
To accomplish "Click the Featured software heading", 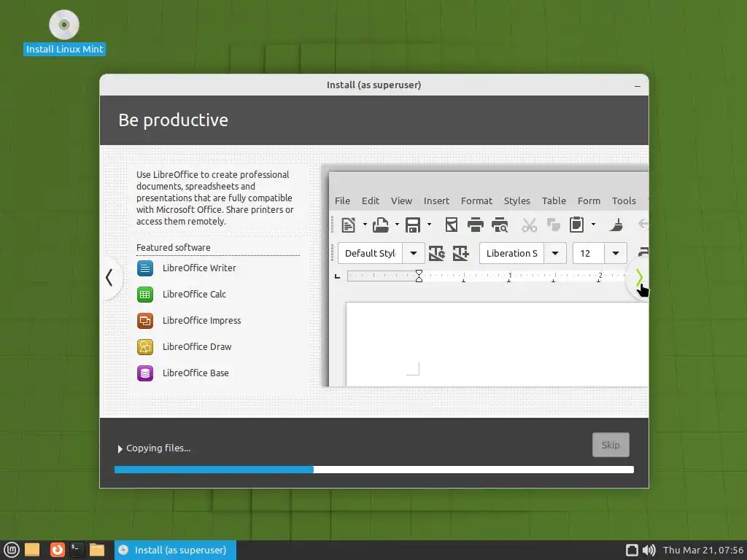I will pos(174,248).
